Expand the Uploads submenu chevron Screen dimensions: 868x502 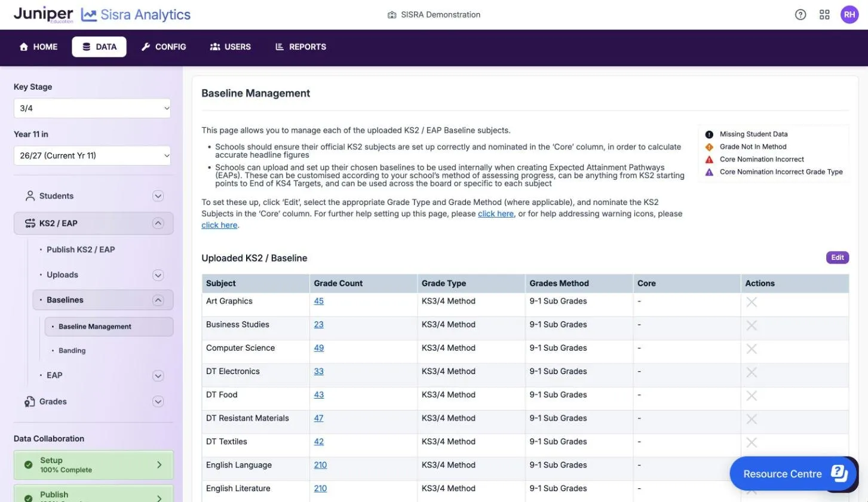coord(158,275)
